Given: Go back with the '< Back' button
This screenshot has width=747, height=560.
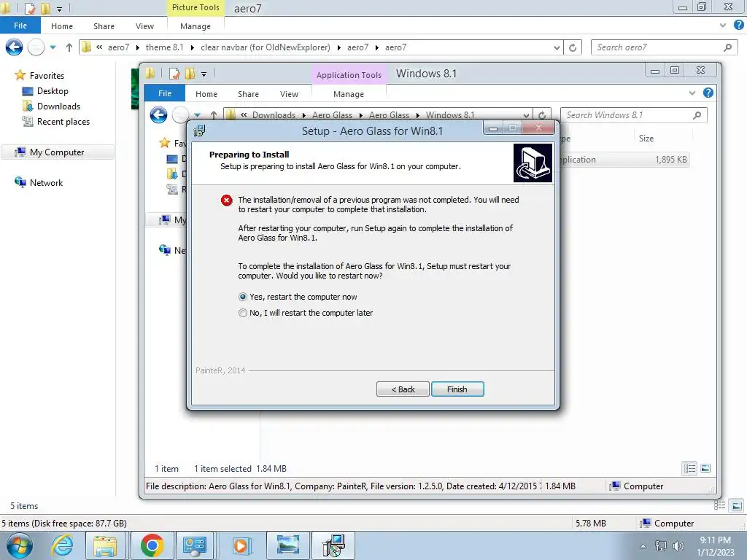Looking at the screenshot, I should [403, 389].
